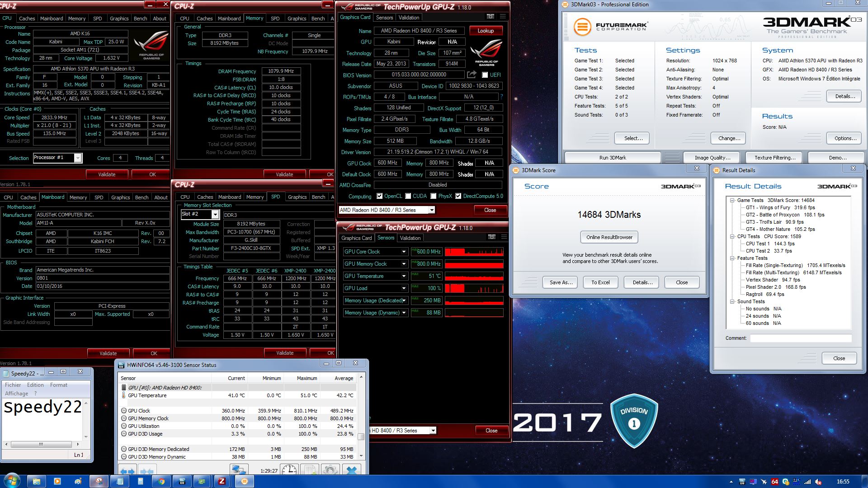Viewport: 868px width, 488px height.
Task: Click Online ResultBrowser button
Action: pyautogui.click(x=609, y=237)
